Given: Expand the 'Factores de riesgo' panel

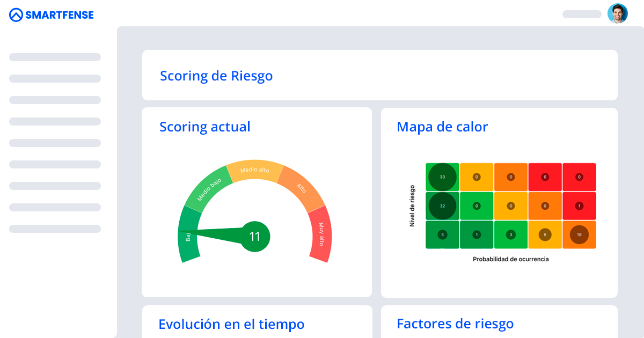Looking at the screenshot, I should [x=455, y=324].
